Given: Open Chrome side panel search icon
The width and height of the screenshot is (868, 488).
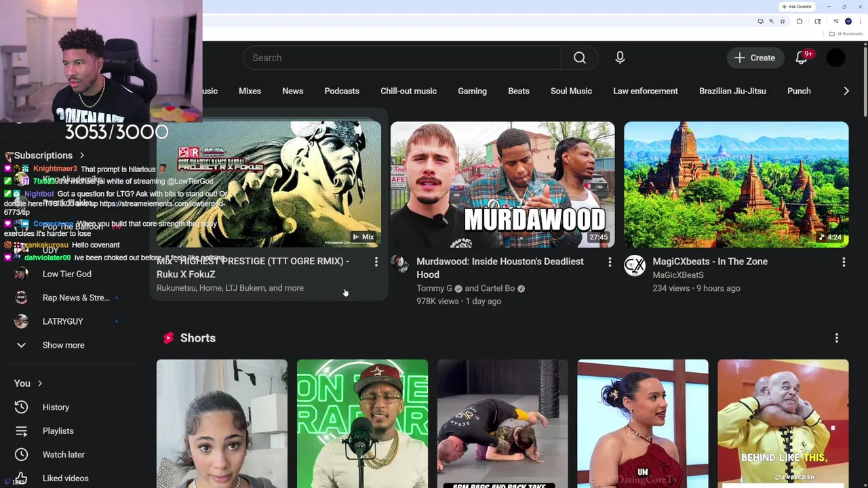Looking at the screenshot, I should 818,21.
